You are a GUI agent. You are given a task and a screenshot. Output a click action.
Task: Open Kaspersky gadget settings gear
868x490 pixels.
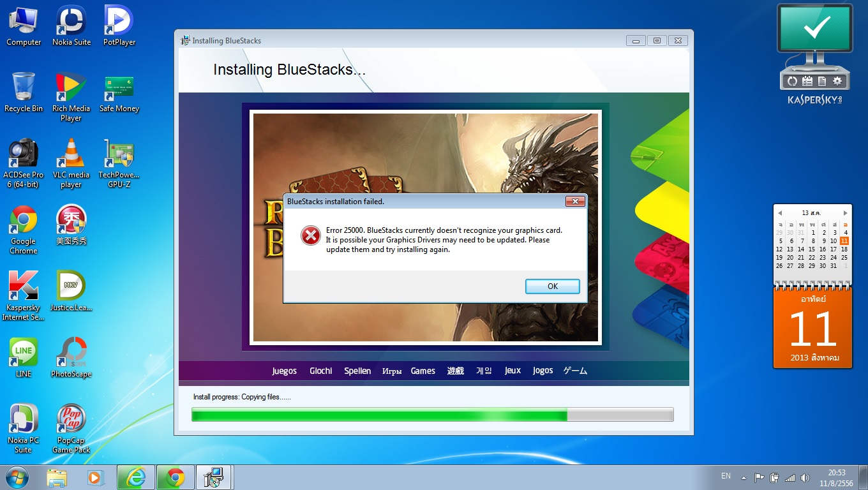[x=837, y=81]
